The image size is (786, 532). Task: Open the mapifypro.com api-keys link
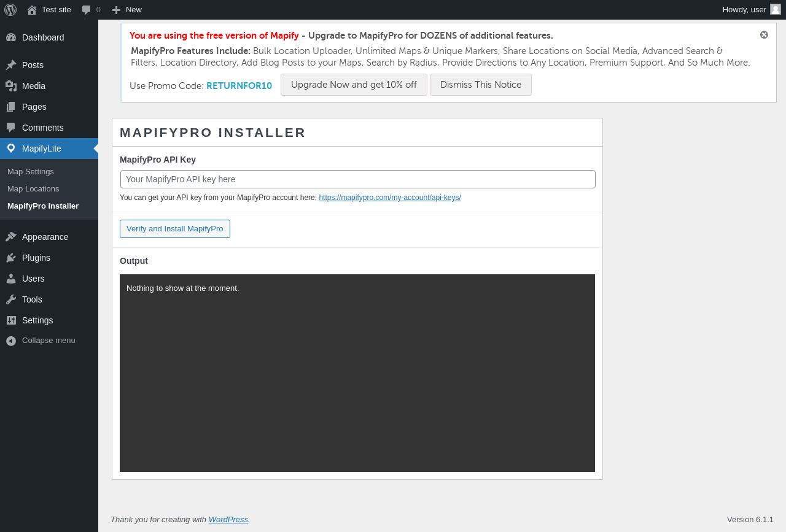(x=390, y=198)
